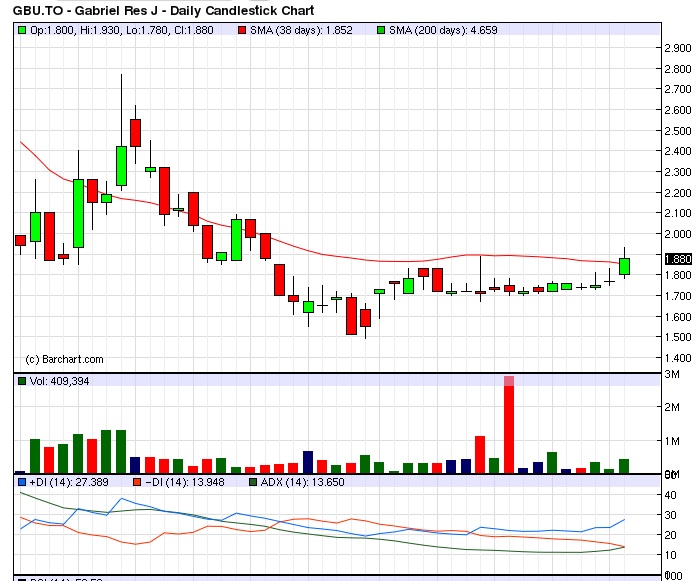Screen dimensions: 698x581
Task: Click the (c) Barchart.com copyright text
Action: point(64,358)
